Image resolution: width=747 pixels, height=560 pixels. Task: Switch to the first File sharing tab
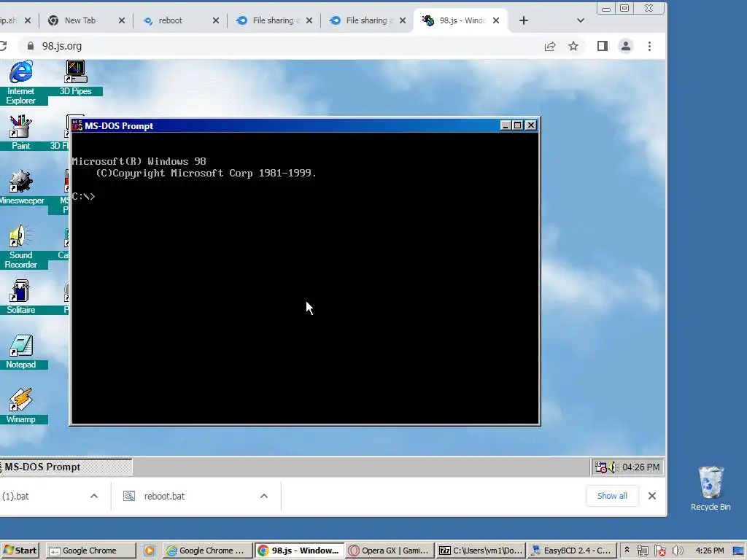point(273,20)
